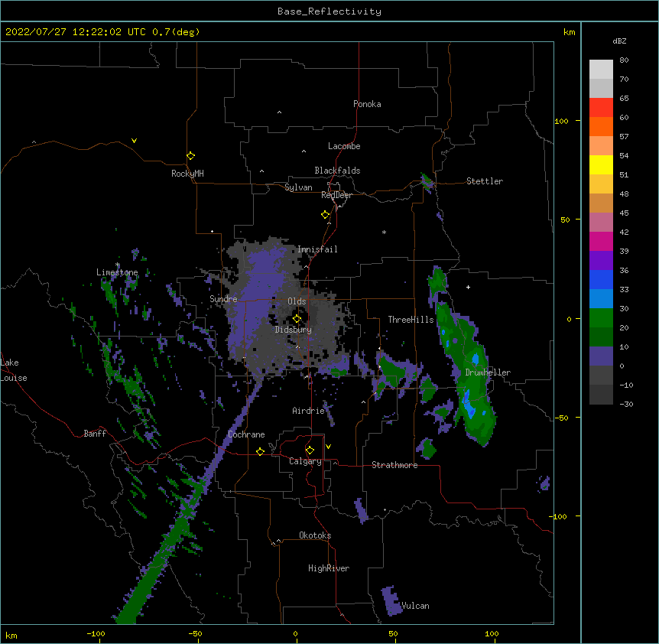Click the Lake Louise label at the left edge
The width and height of the screenshot is (659, 644).
pos(14,370)
